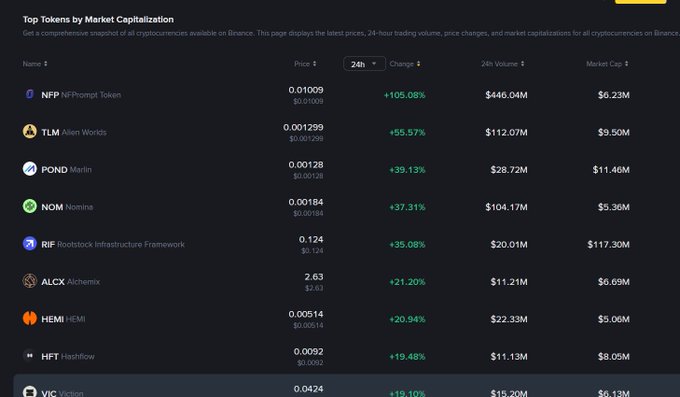The image size is (680, 397).
Task: Click the +19.48% change value
Action: [x=407, y=356]
